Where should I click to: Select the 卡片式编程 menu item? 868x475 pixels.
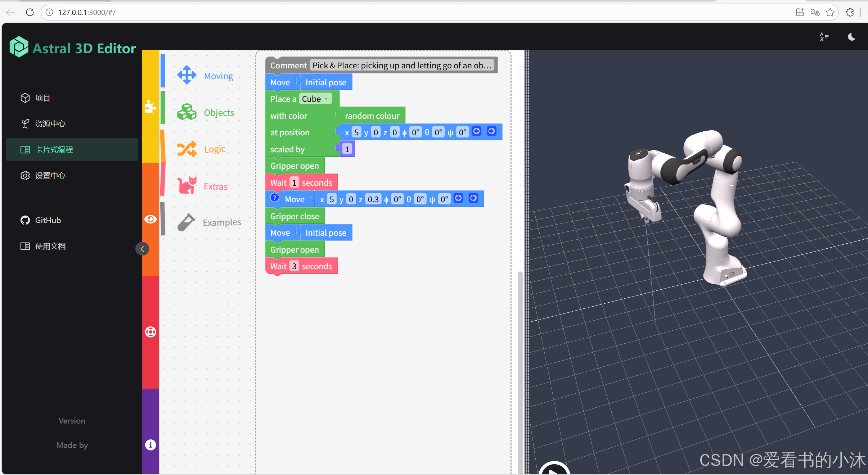click(x=72, y=150)
